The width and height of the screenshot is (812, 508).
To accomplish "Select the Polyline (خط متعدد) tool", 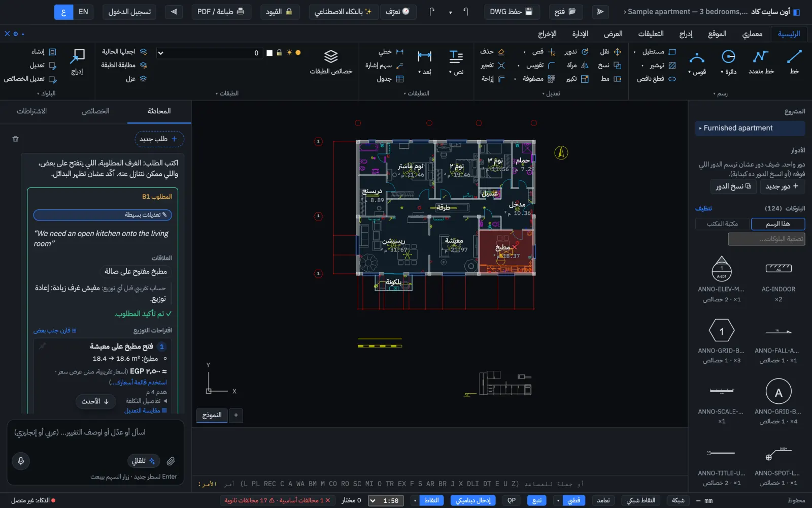I will (761, 62).
